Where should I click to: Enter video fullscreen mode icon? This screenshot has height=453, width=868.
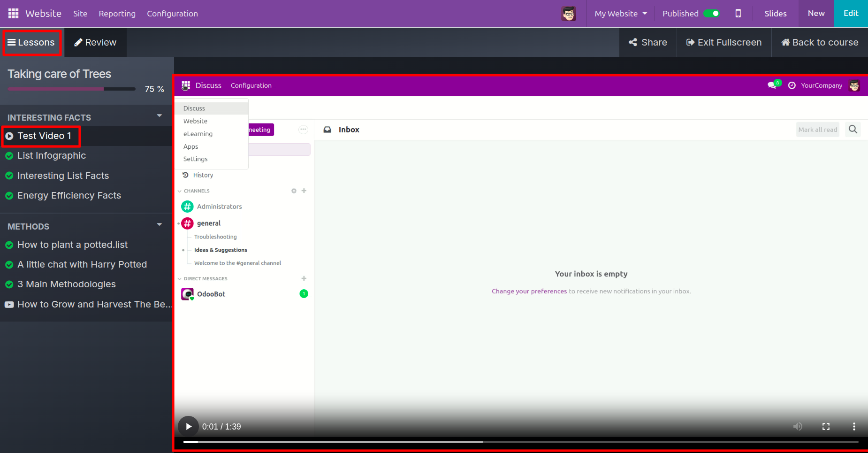point(826,426)
